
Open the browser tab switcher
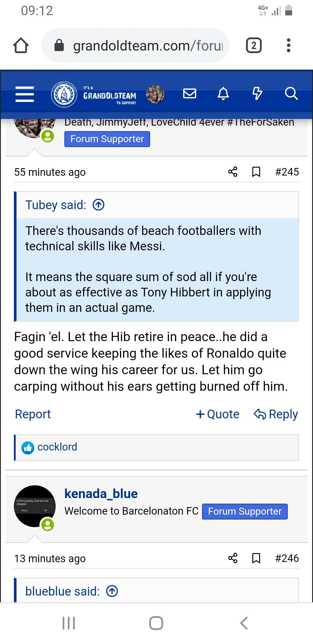tap(254, 46)
